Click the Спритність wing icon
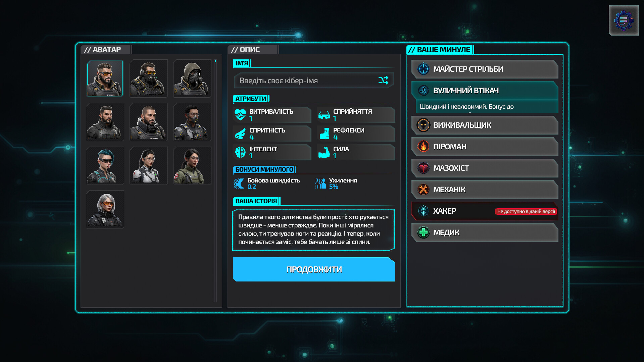The height and width of the screenshot is (362, 644). (240, 134)
